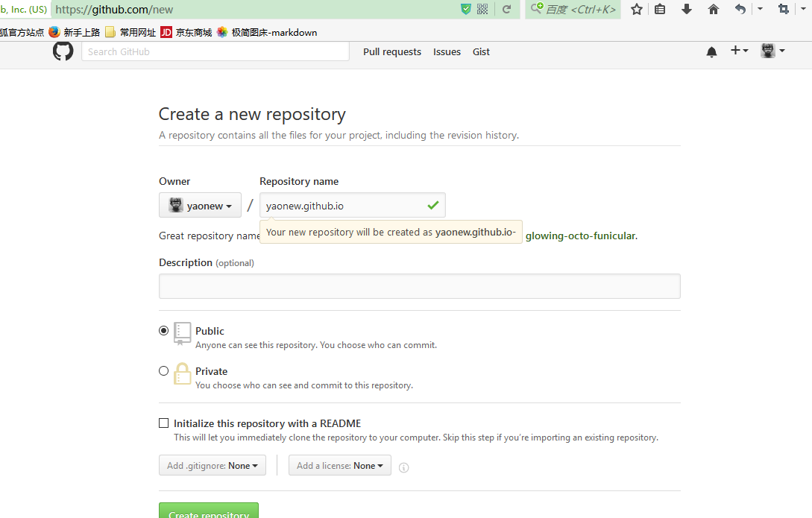This screenshot has width=812, height=518.
Task: Select the Private repository option
Action: (164, 371)
